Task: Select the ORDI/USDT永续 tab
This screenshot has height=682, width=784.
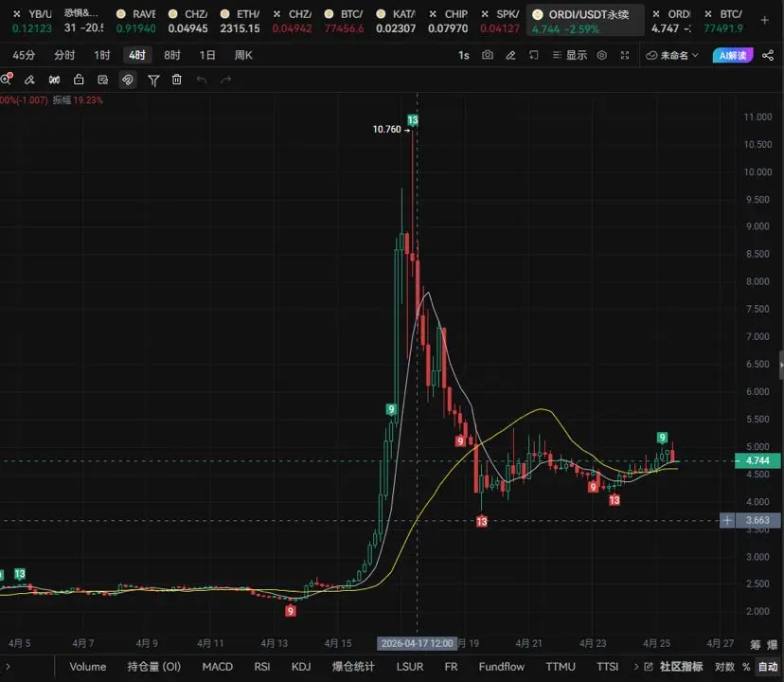Action: (x=585, y=21)
